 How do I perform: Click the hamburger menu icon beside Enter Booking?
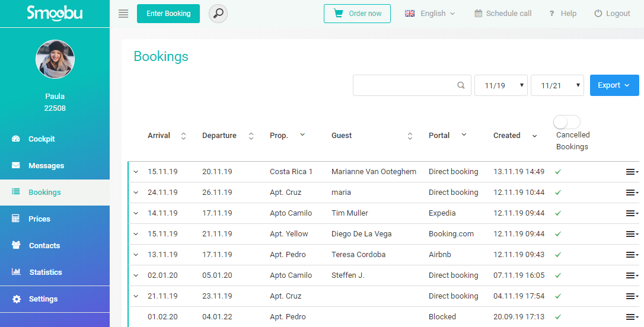(x=123, y=14)
